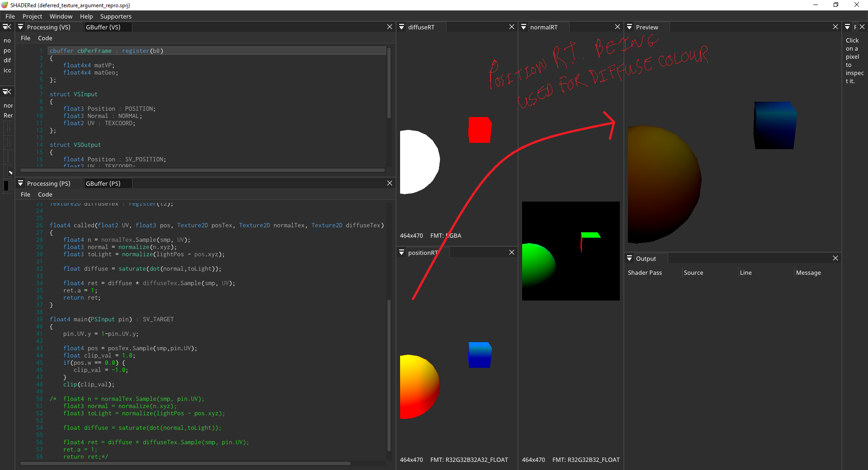
Task: Open the Processing (PS) panel dropdown triangle
Action: click(20, 183)
